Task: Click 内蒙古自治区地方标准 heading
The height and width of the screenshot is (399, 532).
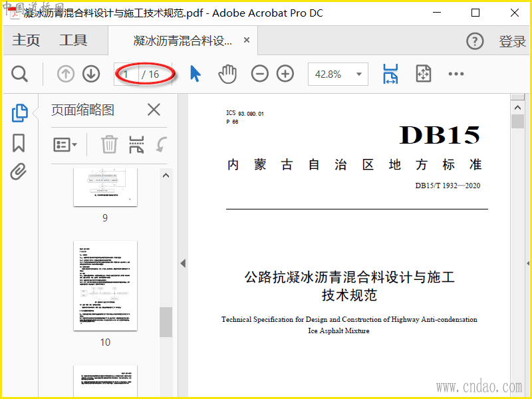Action: pyautogui.click(x=354, y=164)
